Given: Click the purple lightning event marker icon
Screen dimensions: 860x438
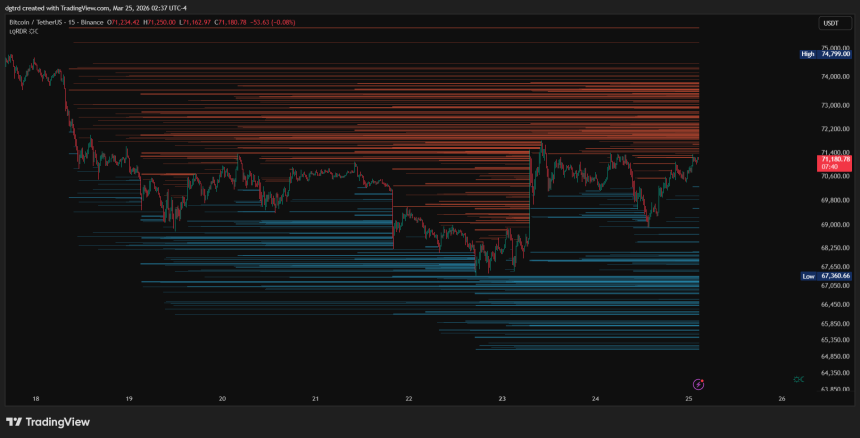Looking at the screenshot, I should click(x=698, y=383).
